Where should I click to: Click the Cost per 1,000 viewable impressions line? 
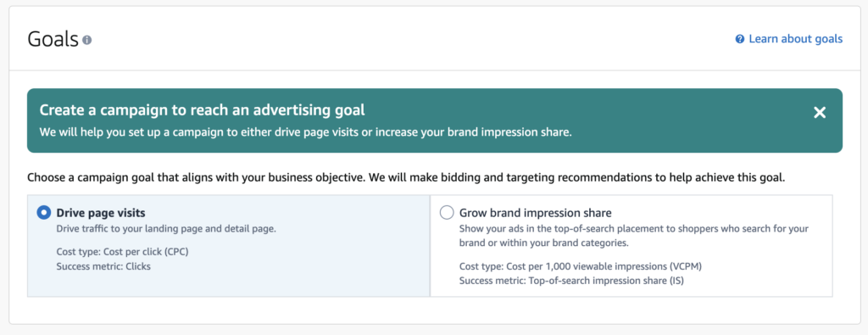pyautogui.click(x=581, y=266)
